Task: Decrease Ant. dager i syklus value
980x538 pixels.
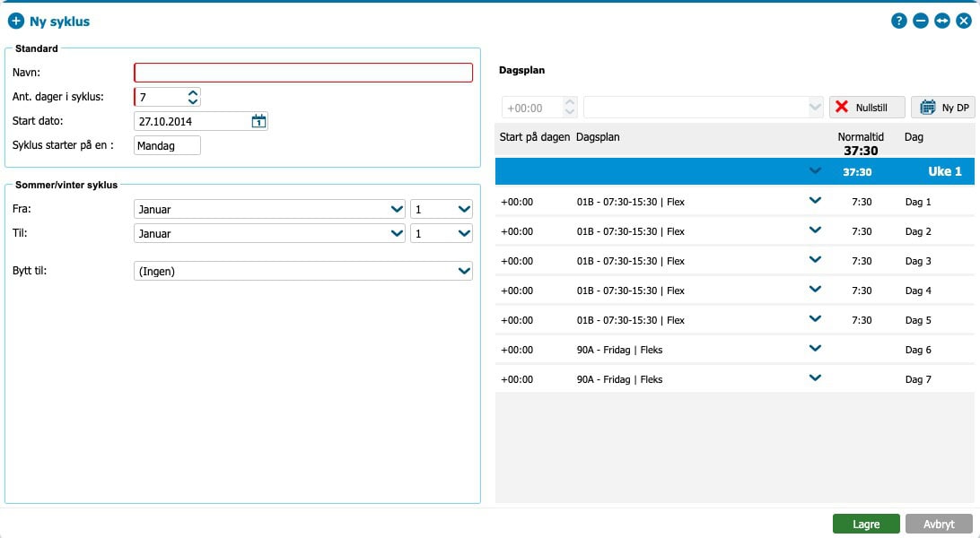Action: (x=193, y=101)
